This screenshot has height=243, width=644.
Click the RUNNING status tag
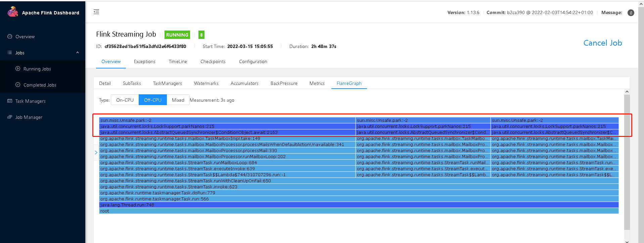point(177,35)
